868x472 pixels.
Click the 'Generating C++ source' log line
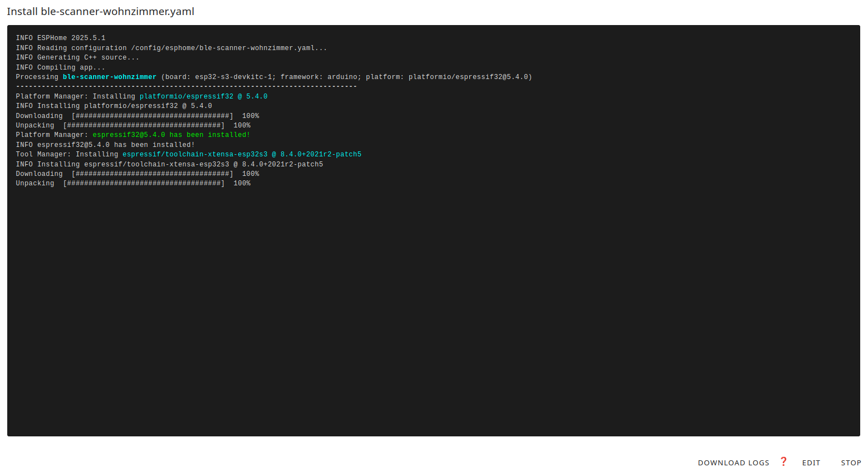[x=77, y=58]
